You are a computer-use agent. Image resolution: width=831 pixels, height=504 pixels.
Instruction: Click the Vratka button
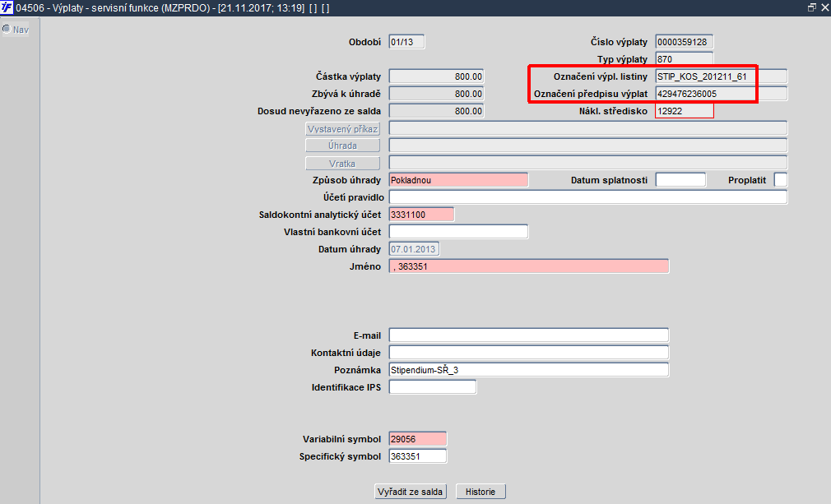tap(343, 163)
